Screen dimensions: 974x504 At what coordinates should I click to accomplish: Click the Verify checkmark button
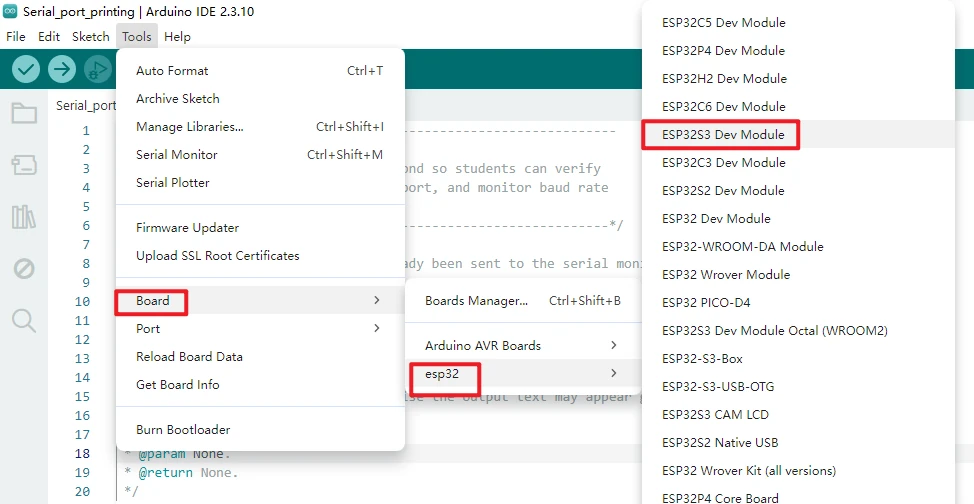coord(25,69)
